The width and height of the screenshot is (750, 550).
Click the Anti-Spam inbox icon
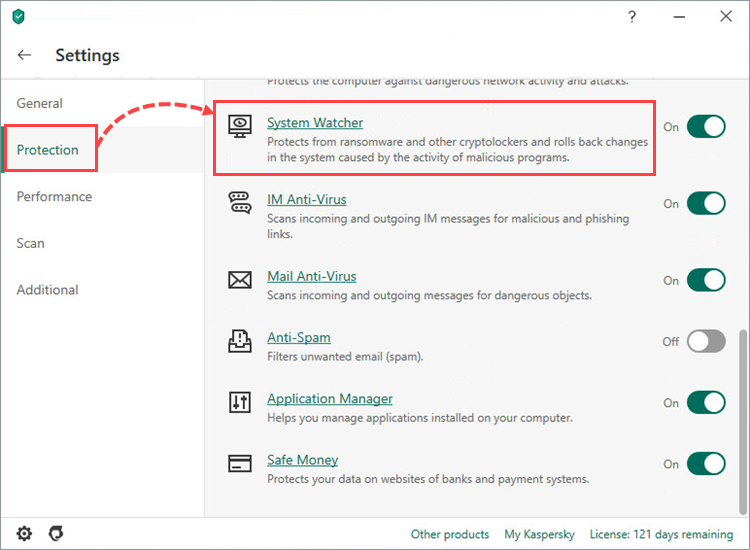click(x=240, y=341)
